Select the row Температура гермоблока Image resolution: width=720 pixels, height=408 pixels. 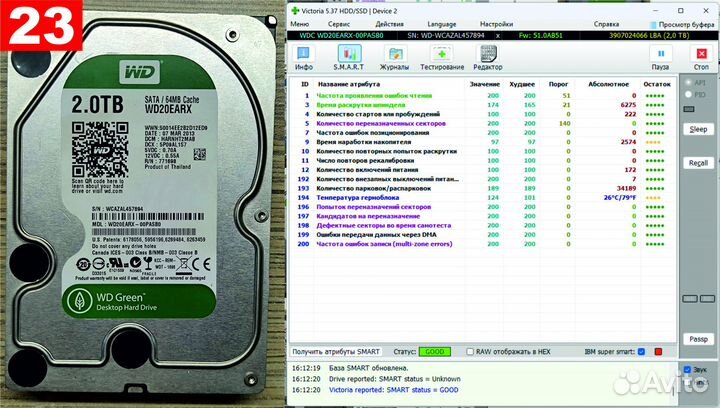pos(482,197)
